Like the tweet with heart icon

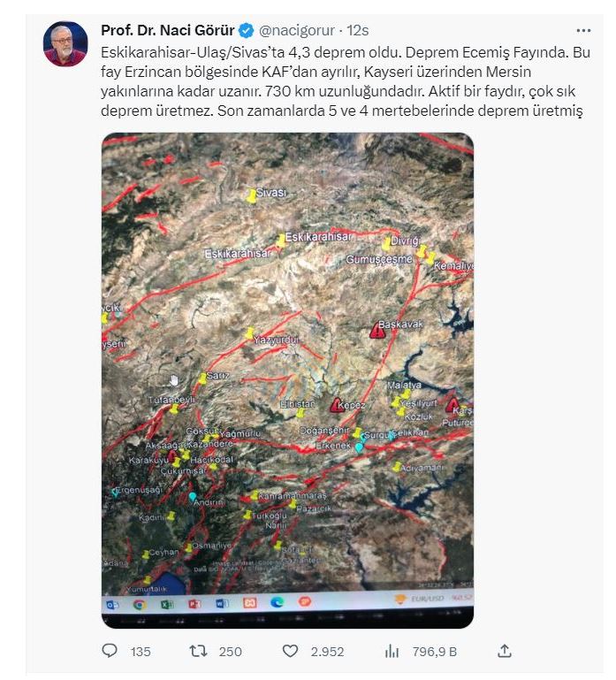290,651
